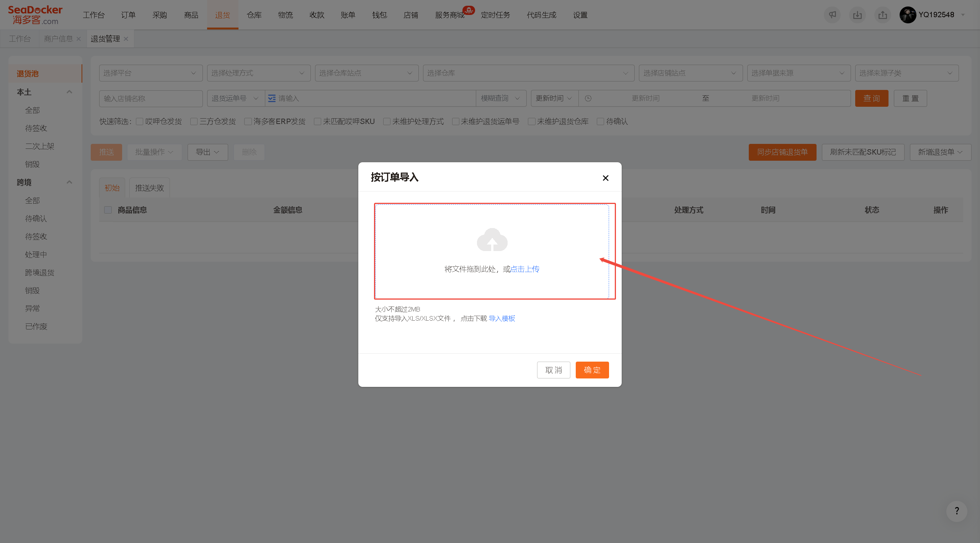This screenshot has width=980, height=543.
Task: Select 跨境退货 in the sidebar
Action: pyautogui.click(x=40, y=272)
